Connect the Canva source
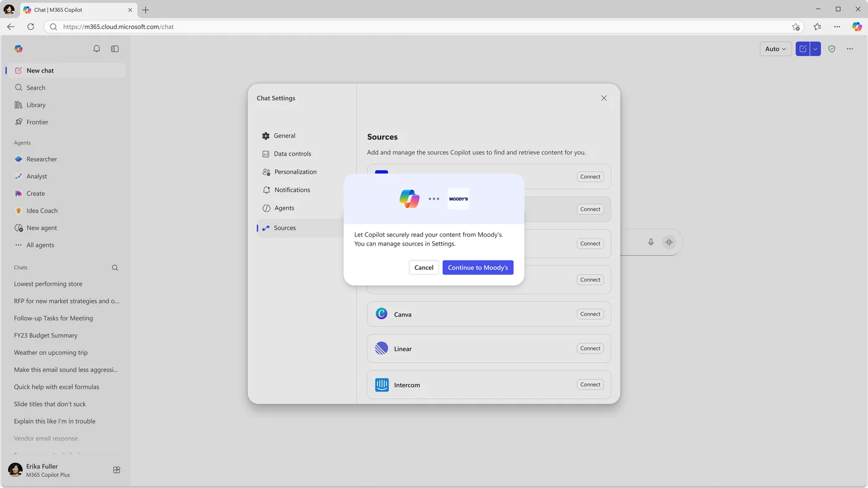 tap(590, 314)
